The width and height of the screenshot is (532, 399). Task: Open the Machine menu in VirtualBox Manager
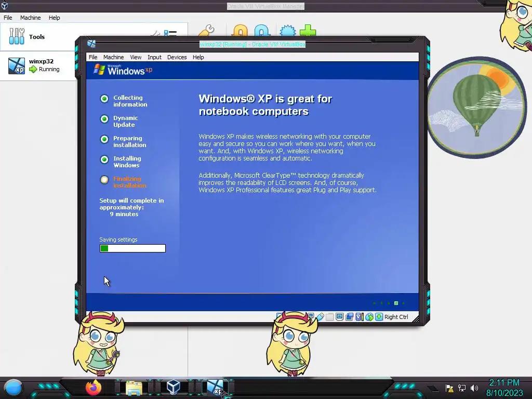30,18
